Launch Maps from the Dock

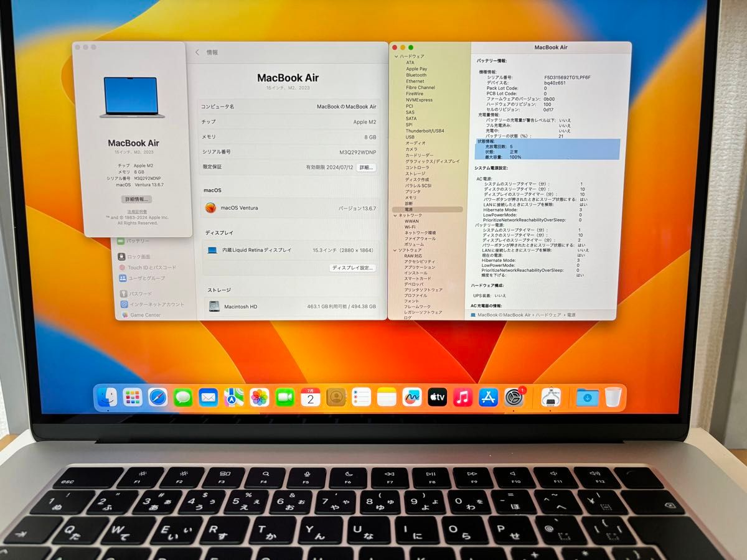coord(234,396)
